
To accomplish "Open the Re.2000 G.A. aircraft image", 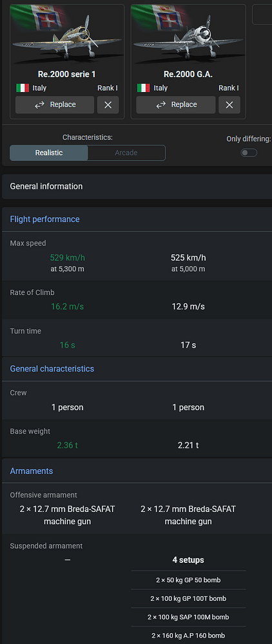I will [x=188, y=35].
